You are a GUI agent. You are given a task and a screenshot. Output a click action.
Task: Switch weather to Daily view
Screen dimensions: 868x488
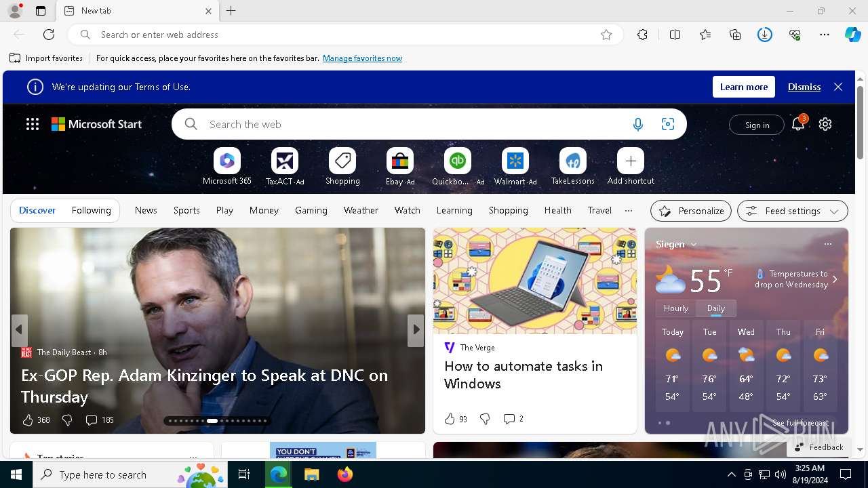(x=716, y=308)
